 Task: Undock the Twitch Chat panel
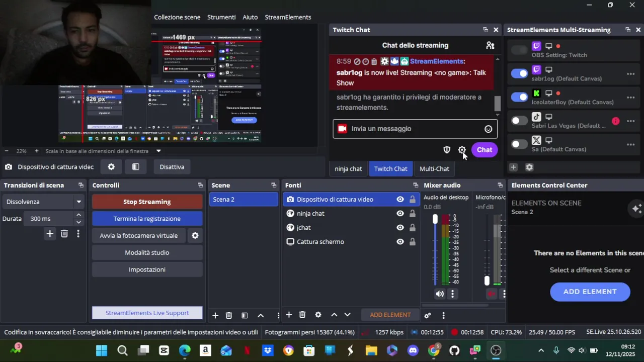(485, 30)
